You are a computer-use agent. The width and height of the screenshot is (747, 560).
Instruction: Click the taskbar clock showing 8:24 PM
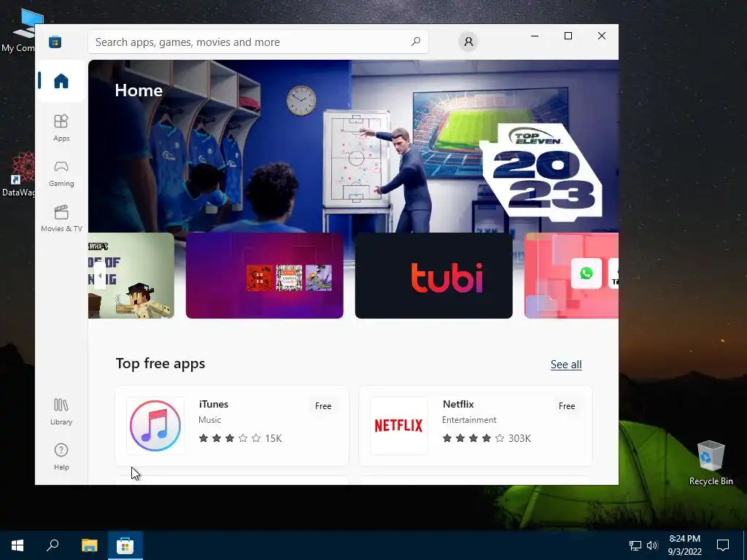pos(684,545)
